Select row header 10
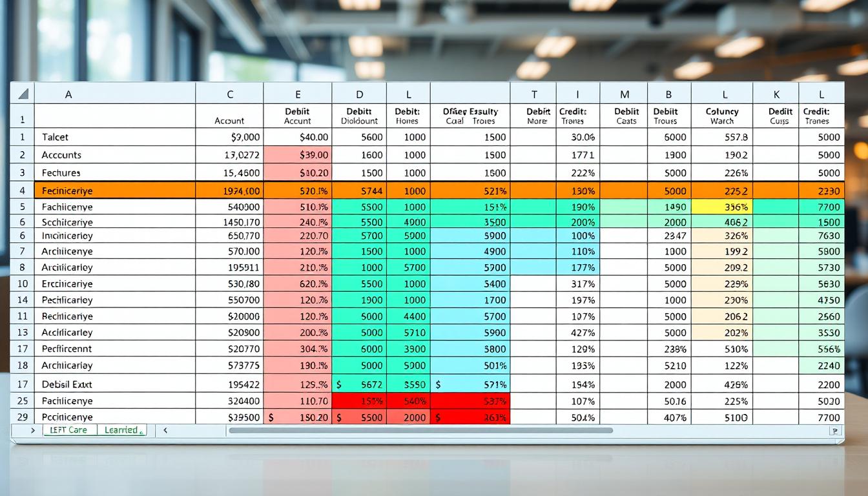Viewport: 868px width, 496px height. click(23, 284)
